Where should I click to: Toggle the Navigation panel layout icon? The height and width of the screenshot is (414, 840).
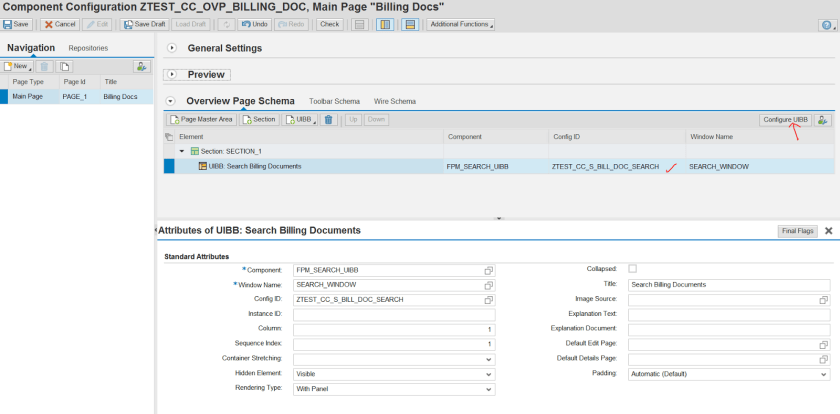[x=385, y=24]
